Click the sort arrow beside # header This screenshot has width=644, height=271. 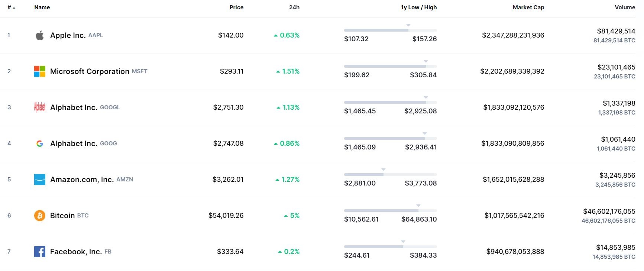(x=14, y=8)
